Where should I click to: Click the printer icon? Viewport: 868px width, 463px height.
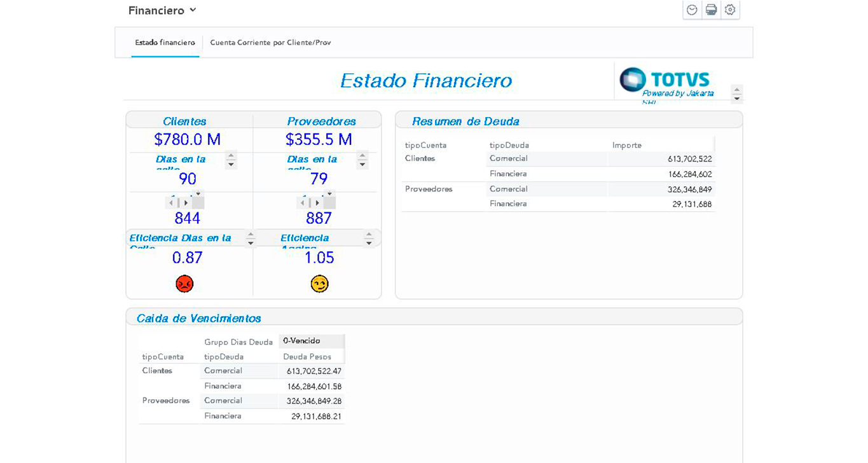pyautogui.click(x=711, y=10)
